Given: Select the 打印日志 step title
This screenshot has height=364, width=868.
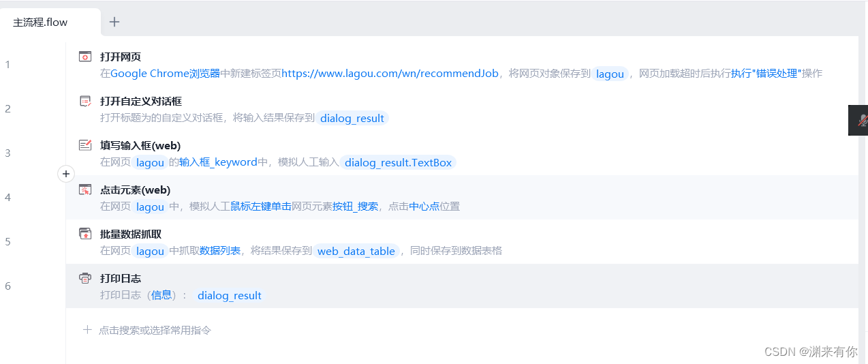Looking at the screenshot, I should [121, 278].
